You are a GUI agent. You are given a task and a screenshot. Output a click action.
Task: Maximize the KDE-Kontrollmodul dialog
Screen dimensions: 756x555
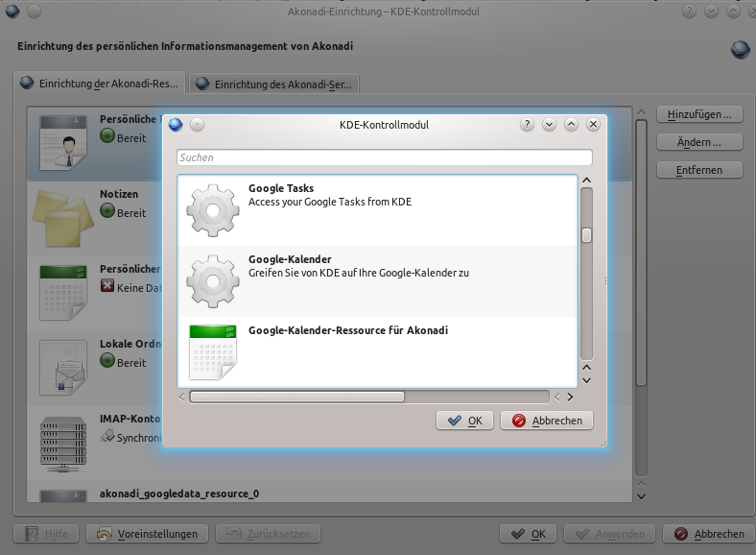[x=572, y=125]
